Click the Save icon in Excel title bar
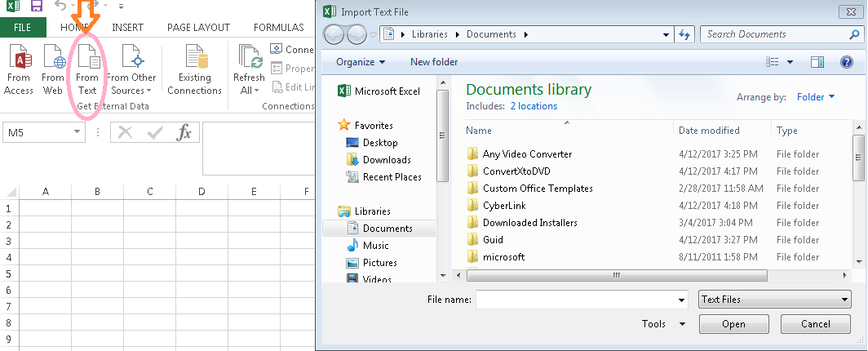The image size is (868, 351). tap(37, 6)
